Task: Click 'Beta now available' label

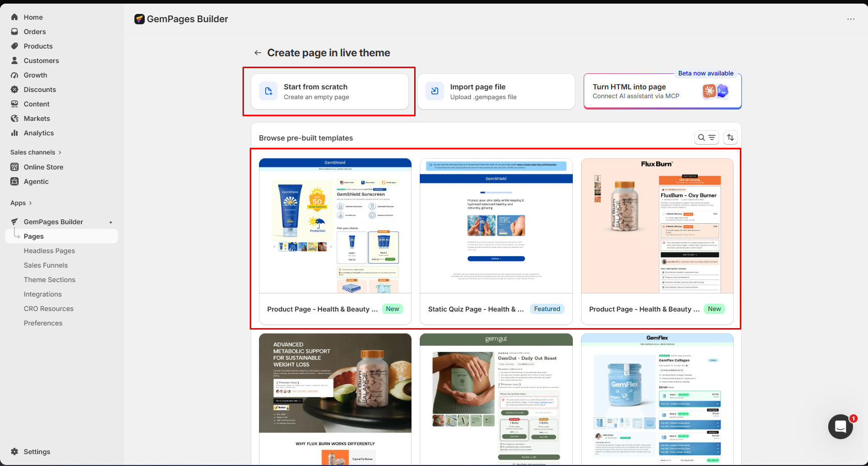Action: 706,73
